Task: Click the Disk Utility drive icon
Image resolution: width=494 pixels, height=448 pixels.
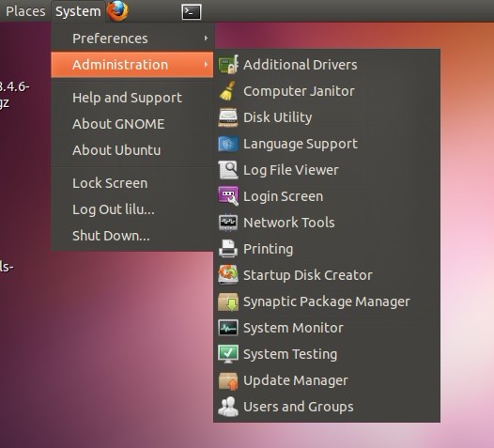Action: tap(228, 117)
